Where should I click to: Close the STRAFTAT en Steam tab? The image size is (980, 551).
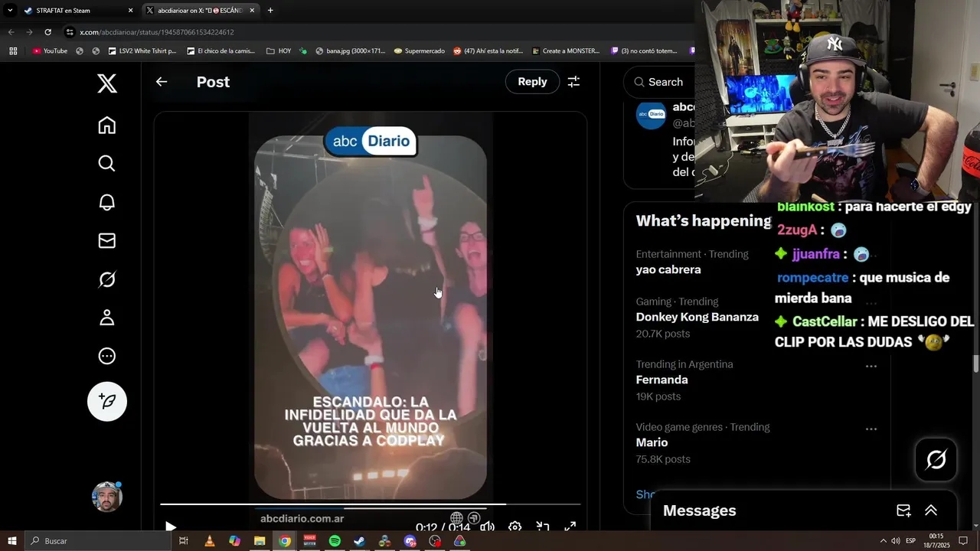[130, 11]
